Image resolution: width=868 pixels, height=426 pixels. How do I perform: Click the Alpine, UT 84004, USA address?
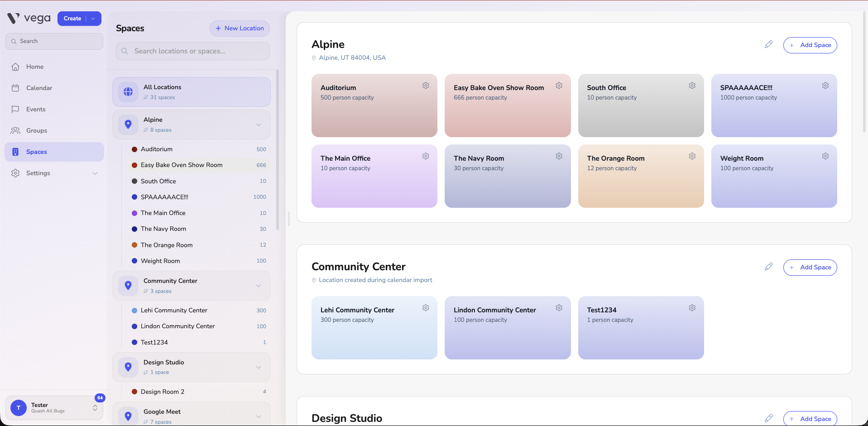point(352,58)
